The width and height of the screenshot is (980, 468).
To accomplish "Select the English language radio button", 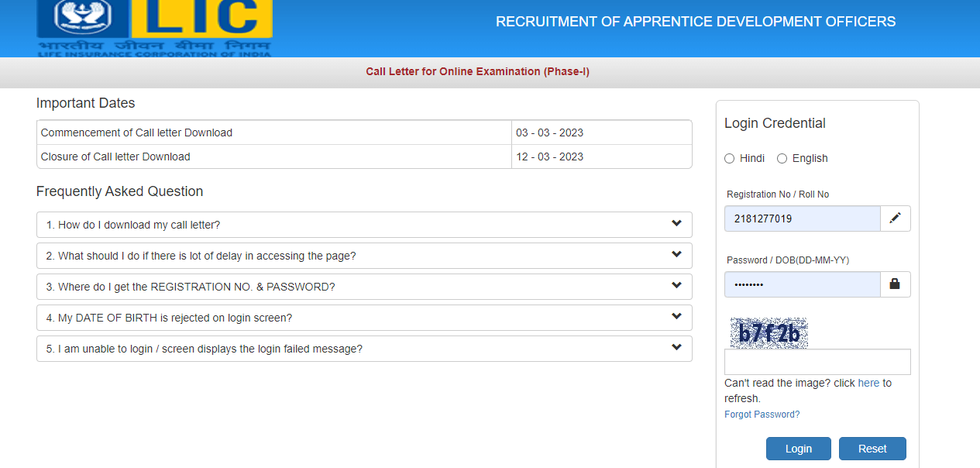I will coord(782,158).
